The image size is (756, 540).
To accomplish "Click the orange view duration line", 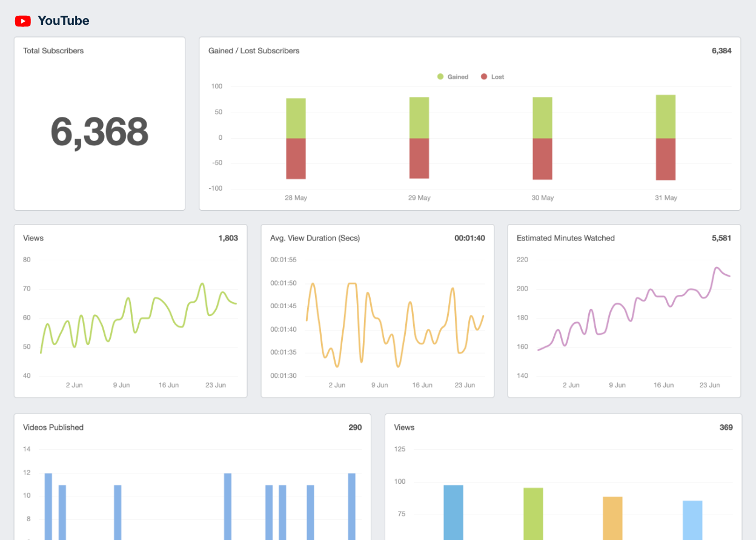I will click(395, 324).
